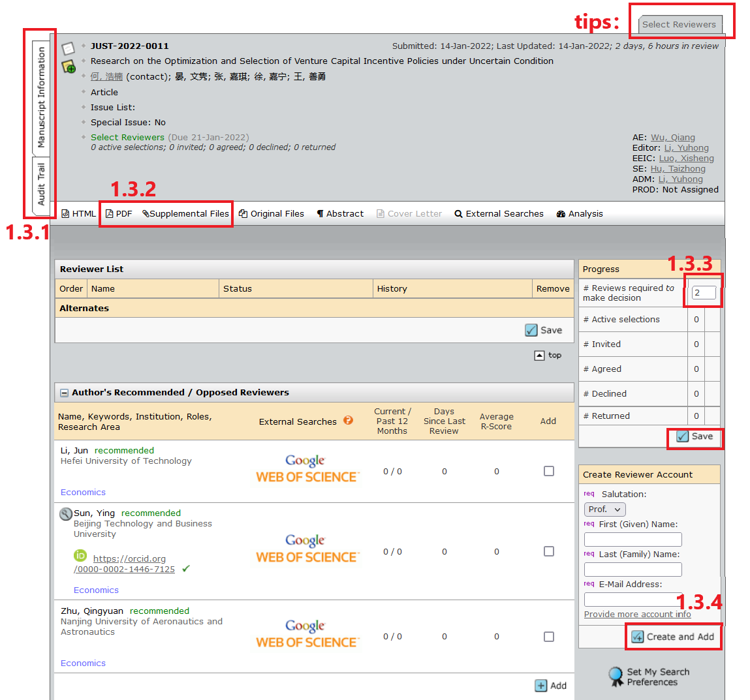
Task: Open the Supplemental Files tab
Action: [x=185, y=214]
